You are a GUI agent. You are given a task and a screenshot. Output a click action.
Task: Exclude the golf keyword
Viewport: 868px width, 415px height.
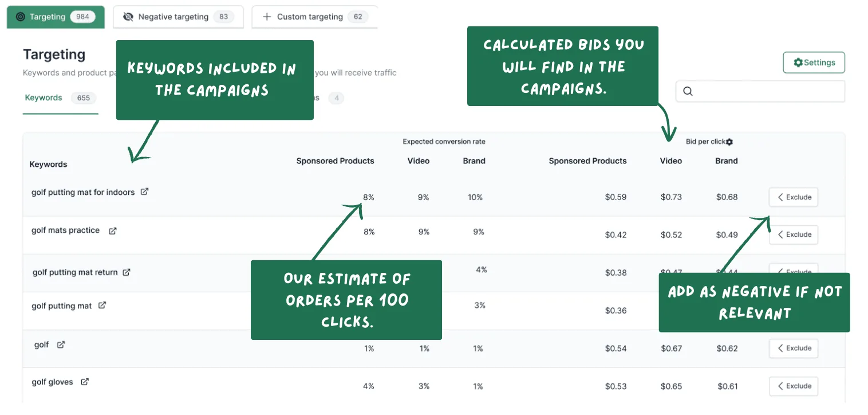(794, 348)
